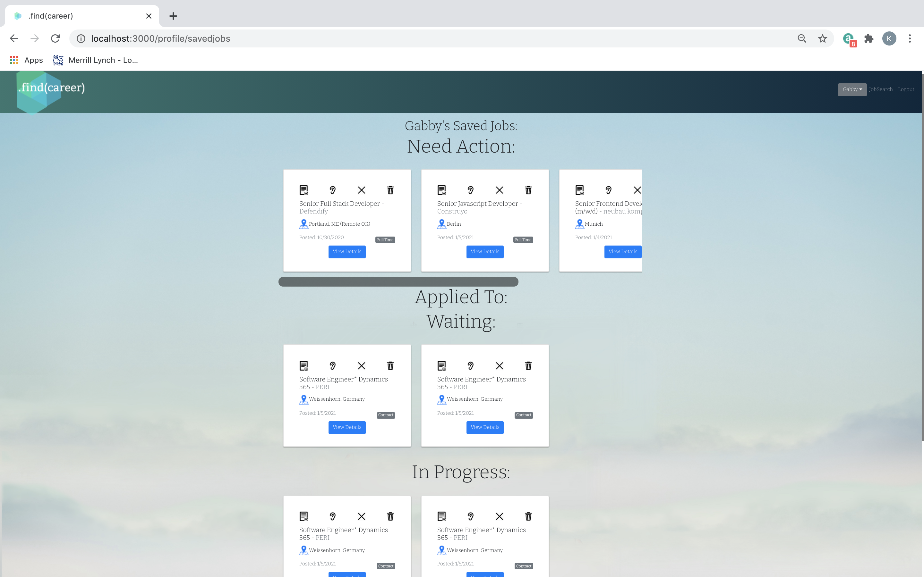Click the browser address bar
This screenshot has width=924, height=577.
(420, 38)
